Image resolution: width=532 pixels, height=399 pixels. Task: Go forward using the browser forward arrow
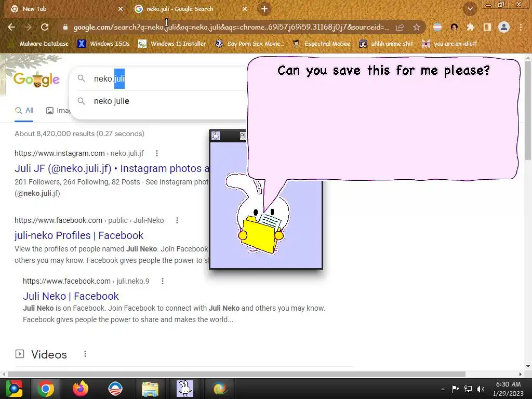click(28, 27)
